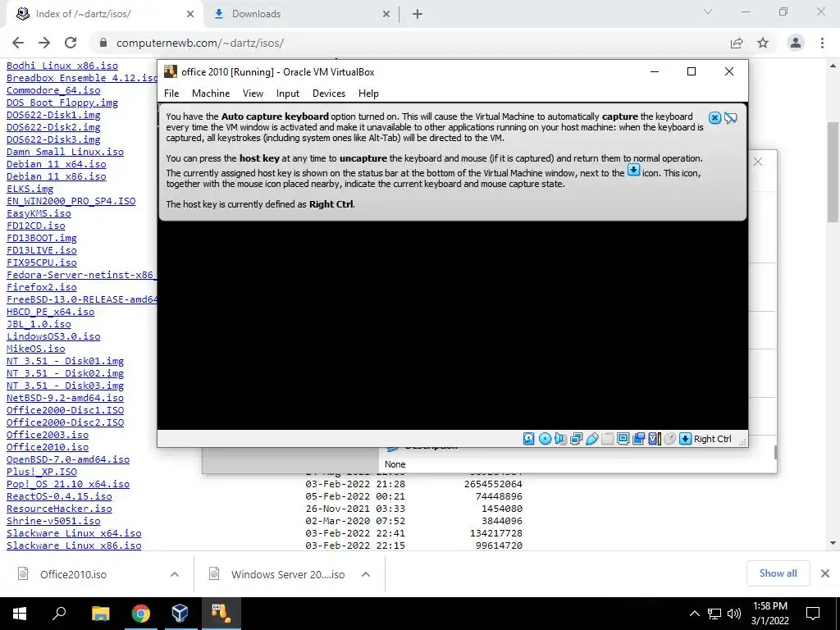Expand options for Windows Server download

[366, 574]
